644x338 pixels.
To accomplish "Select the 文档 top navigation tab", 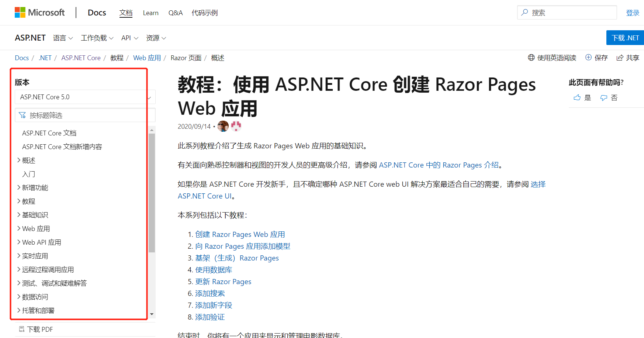I will click(126, 13).
